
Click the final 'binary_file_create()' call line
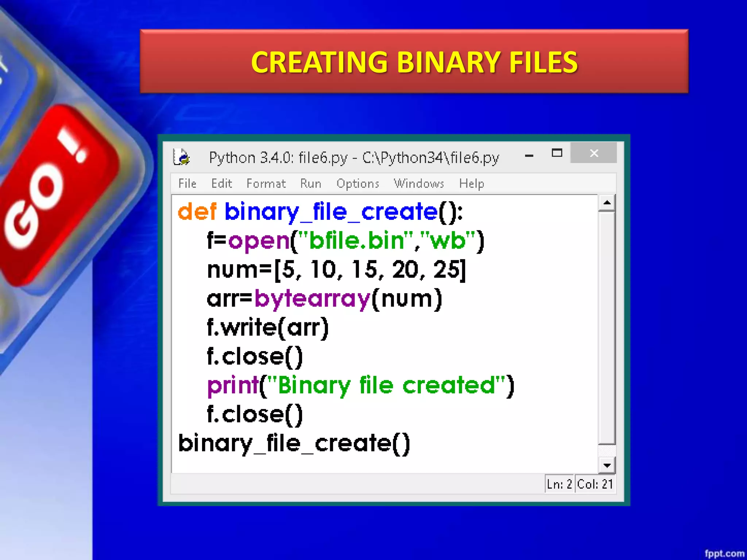(294, 443)
